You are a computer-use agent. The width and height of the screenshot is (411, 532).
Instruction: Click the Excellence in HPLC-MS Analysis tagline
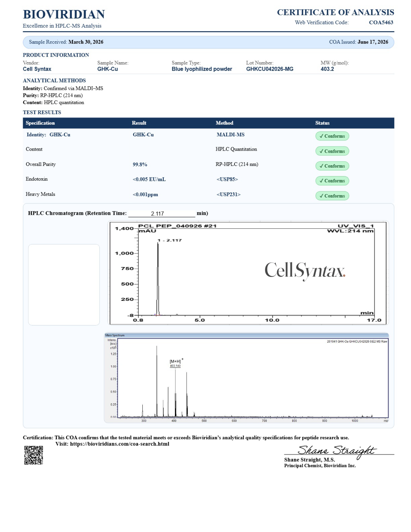[62, 26]
